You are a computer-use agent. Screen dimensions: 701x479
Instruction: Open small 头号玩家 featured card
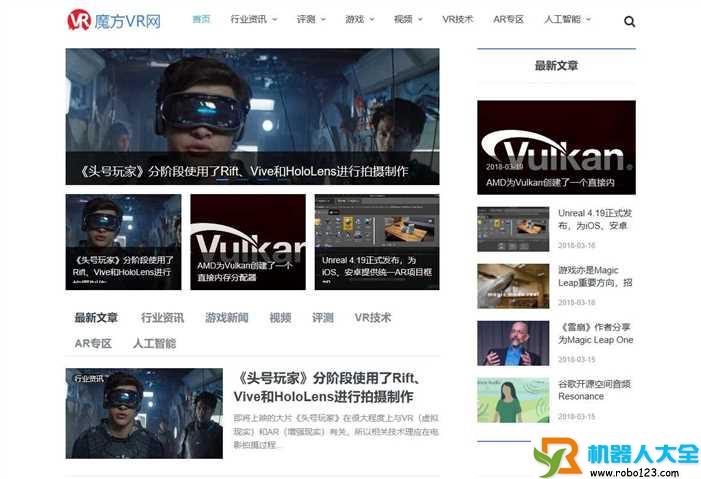[x=123, y=242]
